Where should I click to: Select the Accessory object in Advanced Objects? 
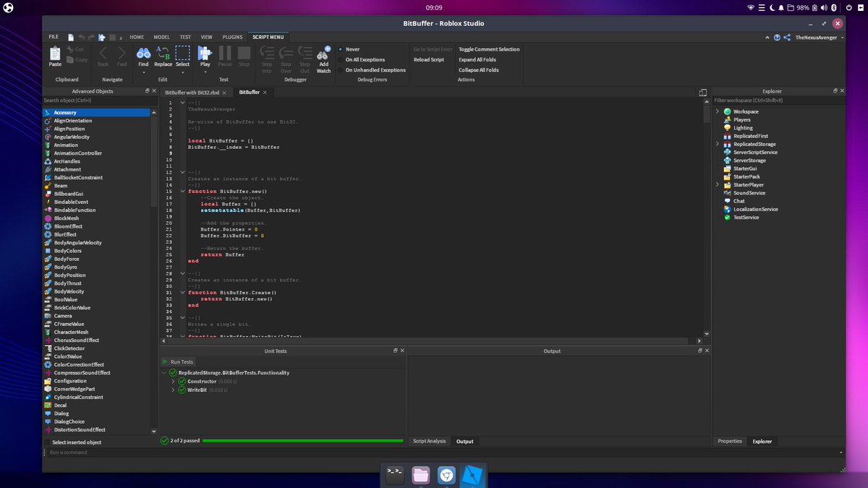(96, 113)
